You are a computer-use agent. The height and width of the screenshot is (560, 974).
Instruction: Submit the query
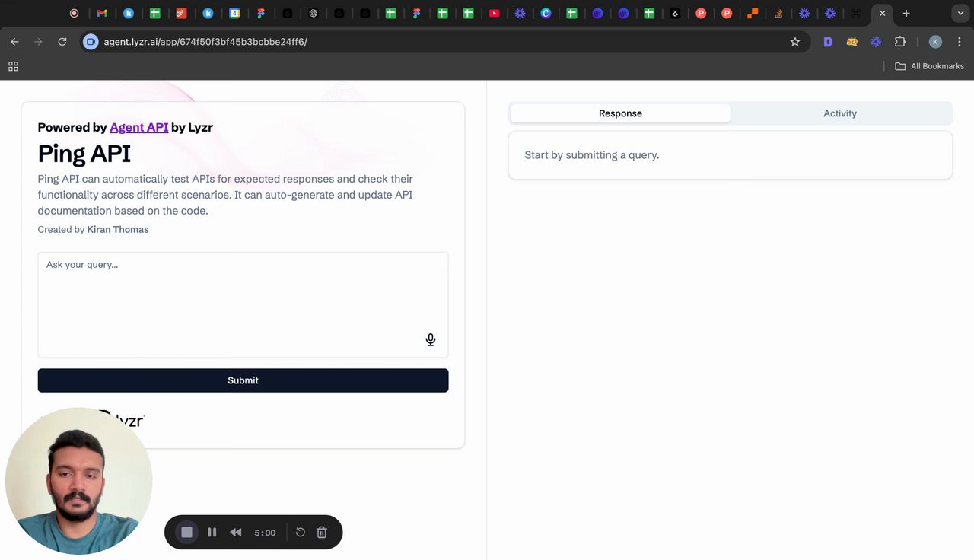click(243, 380)
